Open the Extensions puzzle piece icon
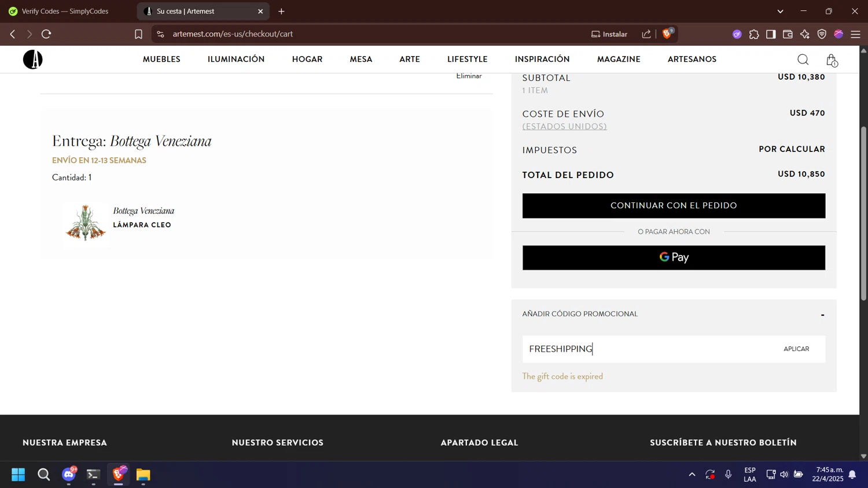Screen dimensions: 868x488 (754, 34)
